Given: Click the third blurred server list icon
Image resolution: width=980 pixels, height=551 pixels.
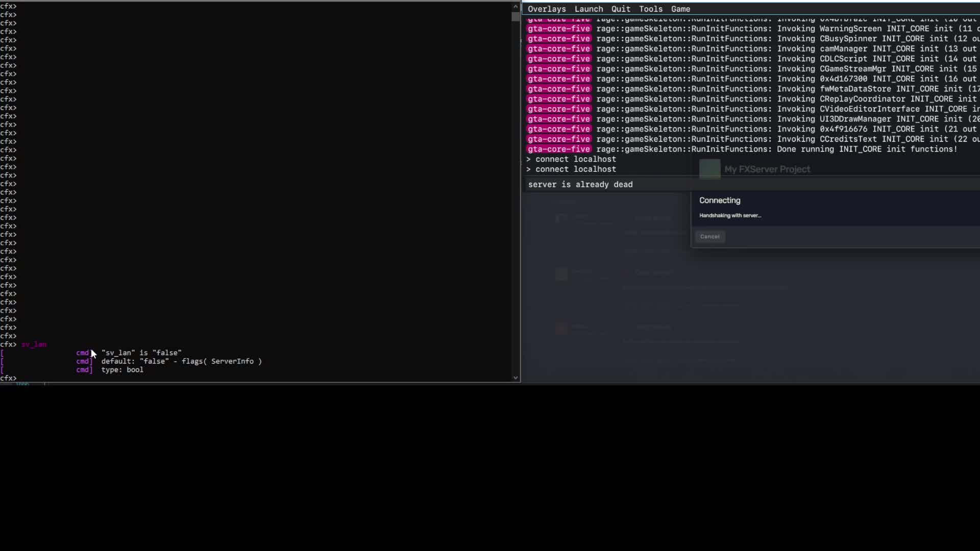Looking at the screenshot, I should point(561,329).
